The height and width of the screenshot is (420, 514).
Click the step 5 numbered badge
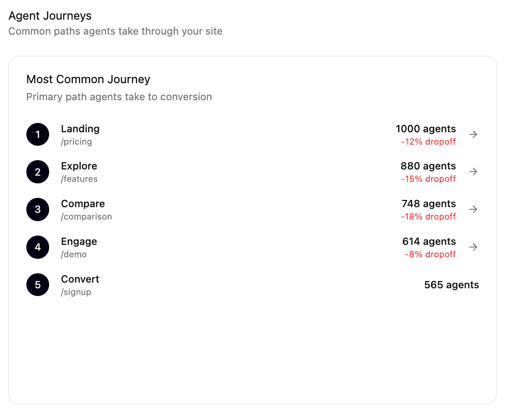point(37,285)
